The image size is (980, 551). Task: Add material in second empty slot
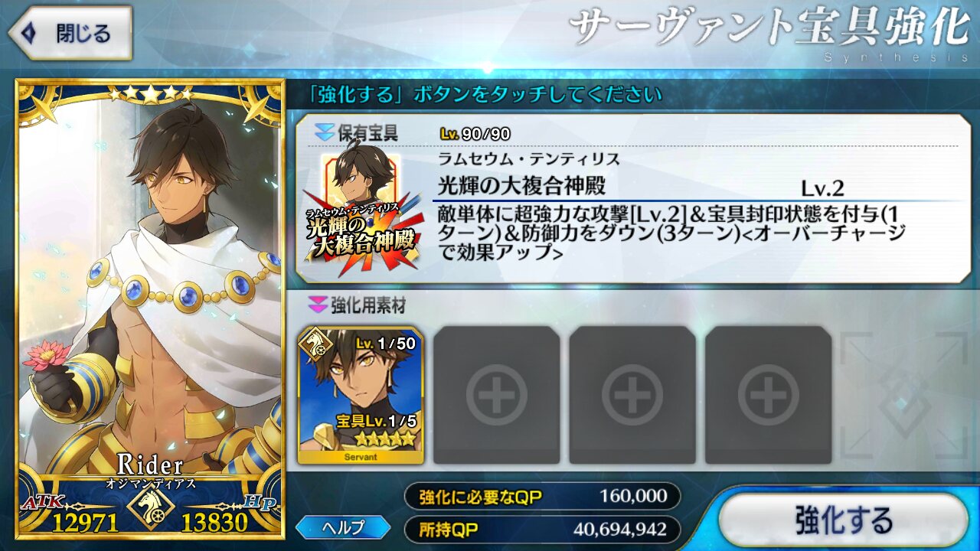tap(496, 395)
